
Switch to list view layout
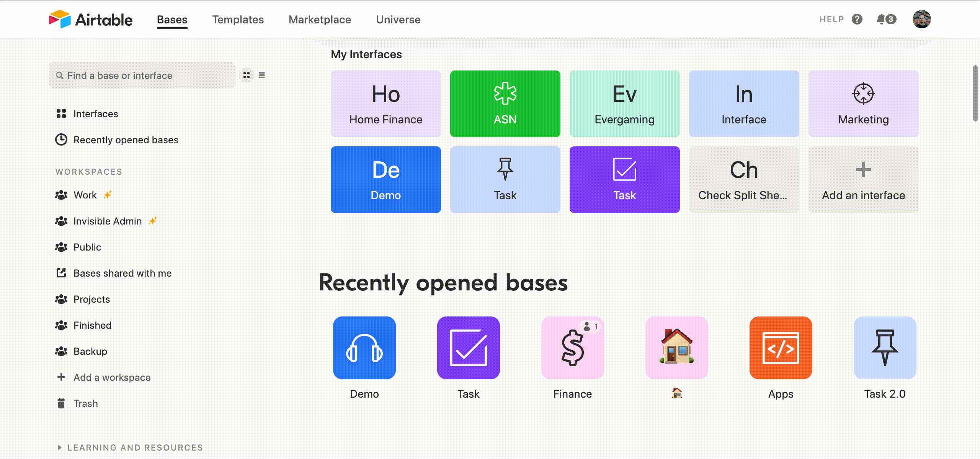[x=262, y=75]
